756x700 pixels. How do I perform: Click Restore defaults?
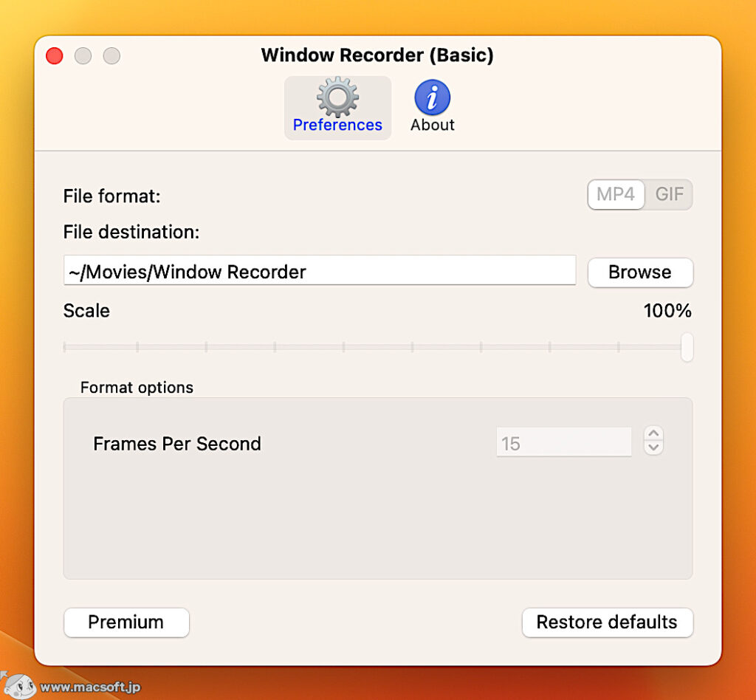click(607, 622)
